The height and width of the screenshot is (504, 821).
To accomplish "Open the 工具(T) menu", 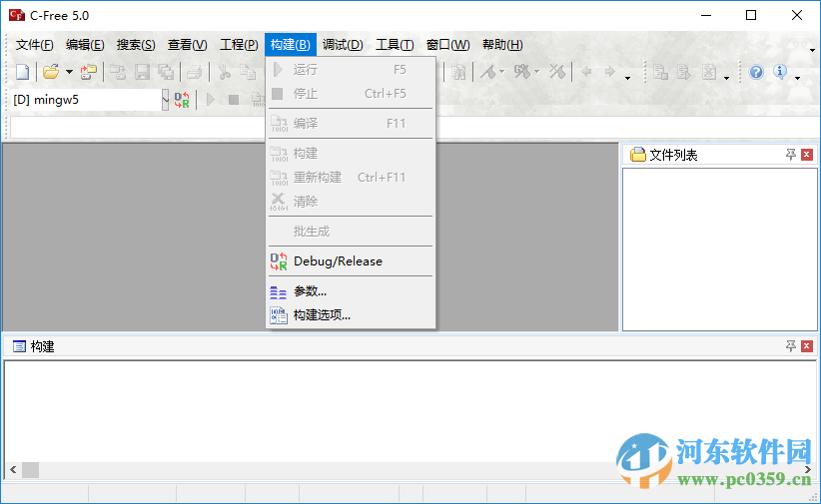I will coord(395,45).
